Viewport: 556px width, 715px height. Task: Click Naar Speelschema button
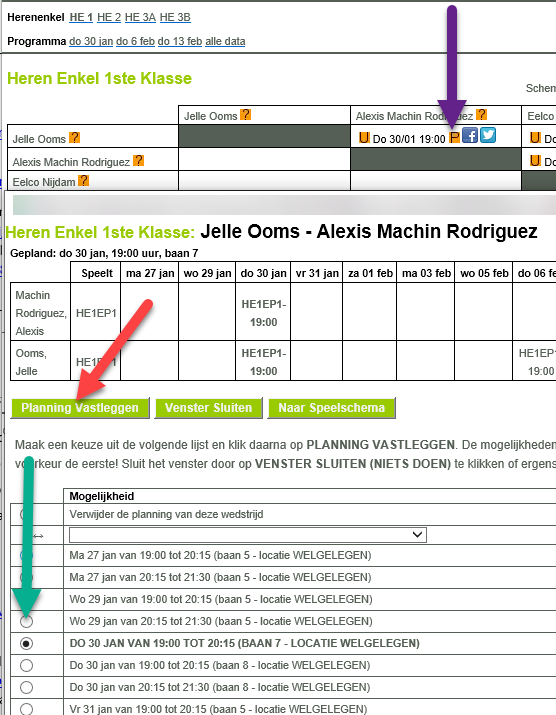coord(332,408)
